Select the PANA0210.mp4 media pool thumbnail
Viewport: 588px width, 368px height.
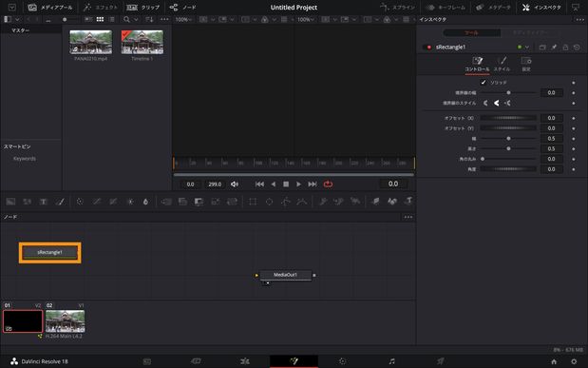pyautogui.click(x=91, y=42)
